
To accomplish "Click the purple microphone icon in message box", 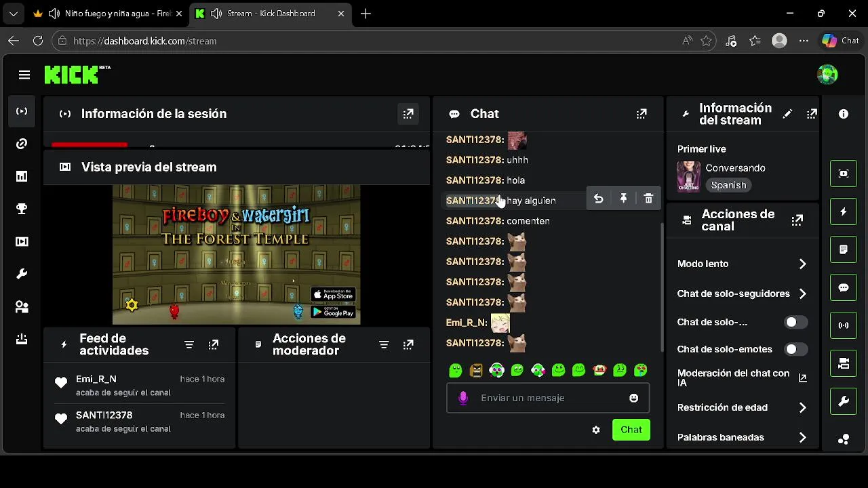I will point(463,398).
